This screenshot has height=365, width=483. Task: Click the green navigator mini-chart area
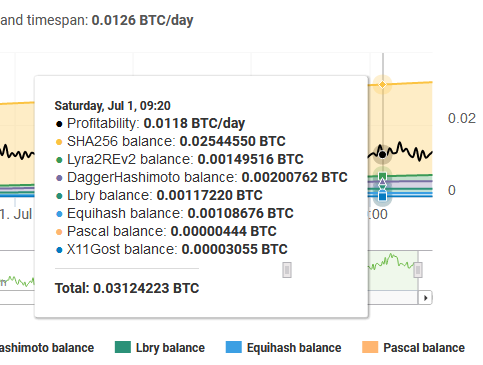click(393, 270)
